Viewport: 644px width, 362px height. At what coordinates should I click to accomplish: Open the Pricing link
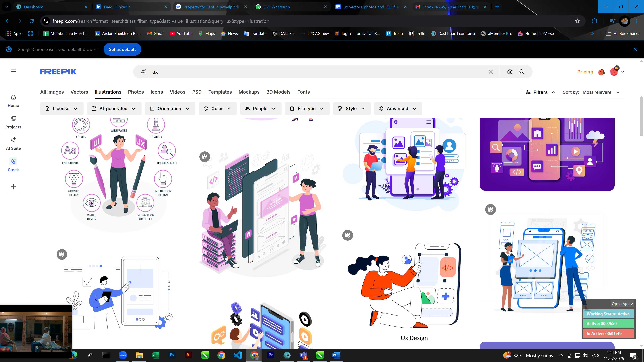[x=585, y=72]
